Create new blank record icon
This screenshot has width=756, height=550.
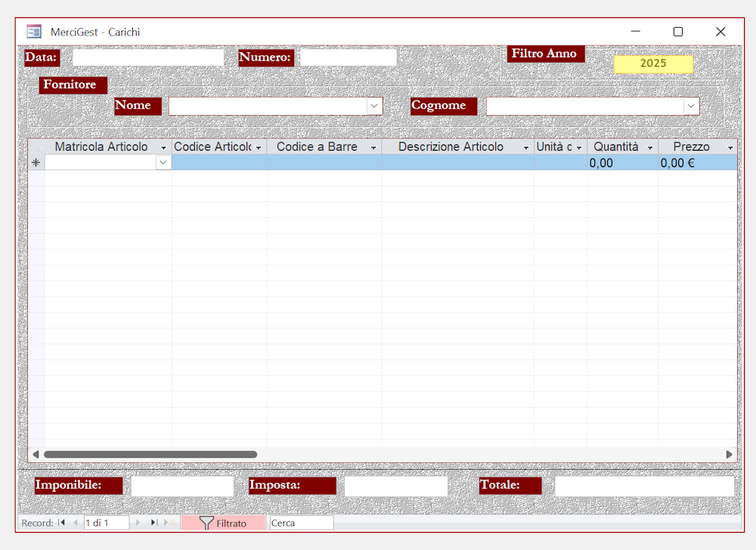(x=169, y=523)
